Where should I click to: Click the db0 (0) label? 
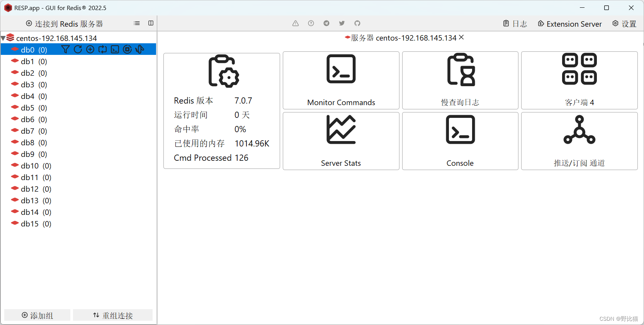click(x=34, y=49)
